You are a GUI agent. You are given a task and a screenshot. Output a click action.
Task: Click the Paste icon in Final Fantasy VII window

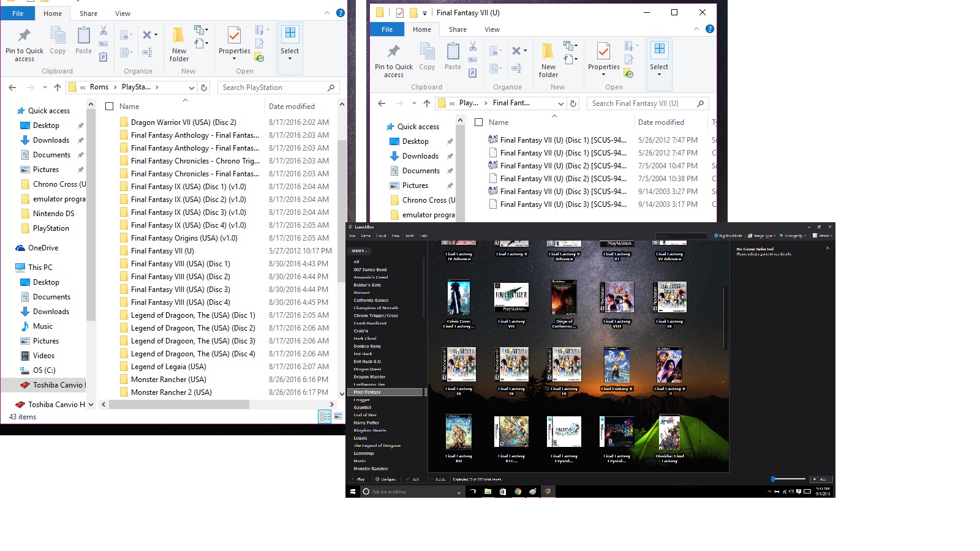point(453,56)
